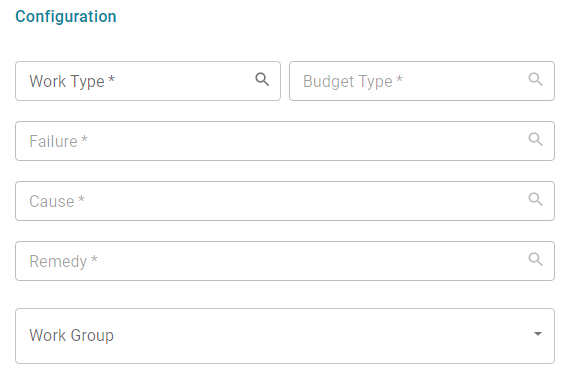Click the Budget Type magnifier icon
This screenshot has width=572, height=384.
click(536, 79)
